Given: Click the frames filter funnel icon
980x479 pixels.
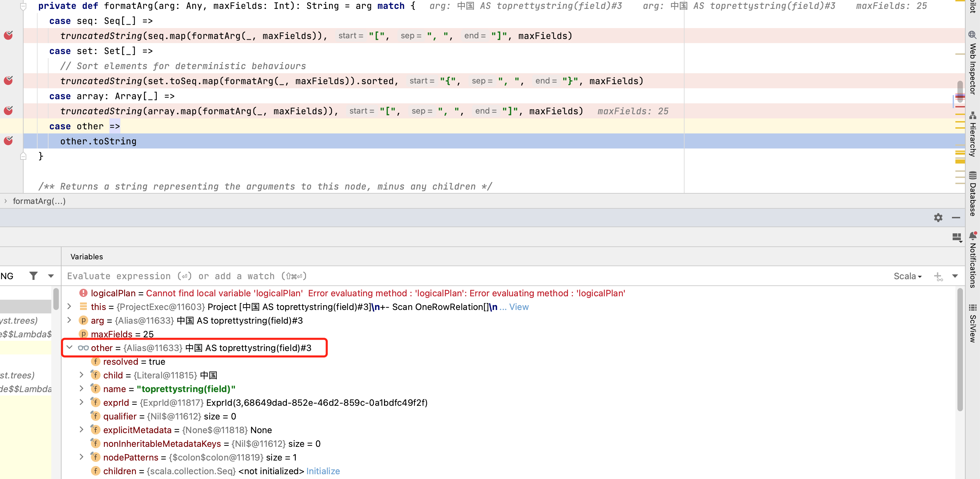Looking at the screenshot, I should [x=34, y=276].
